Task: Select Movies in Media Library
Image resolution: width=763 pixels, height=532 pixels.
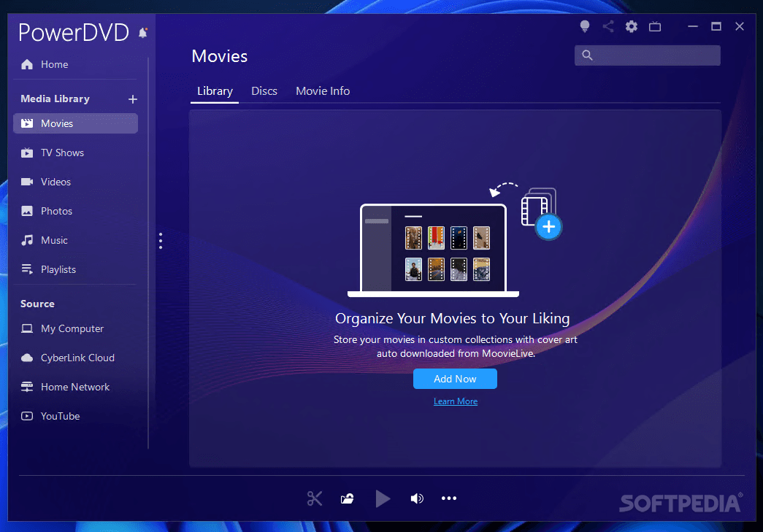Action: coord(75,123)
